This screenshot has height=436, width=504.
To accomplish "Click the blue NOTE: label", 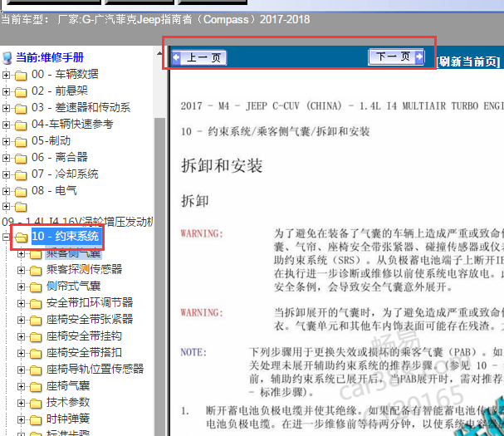I will (193, 352).
